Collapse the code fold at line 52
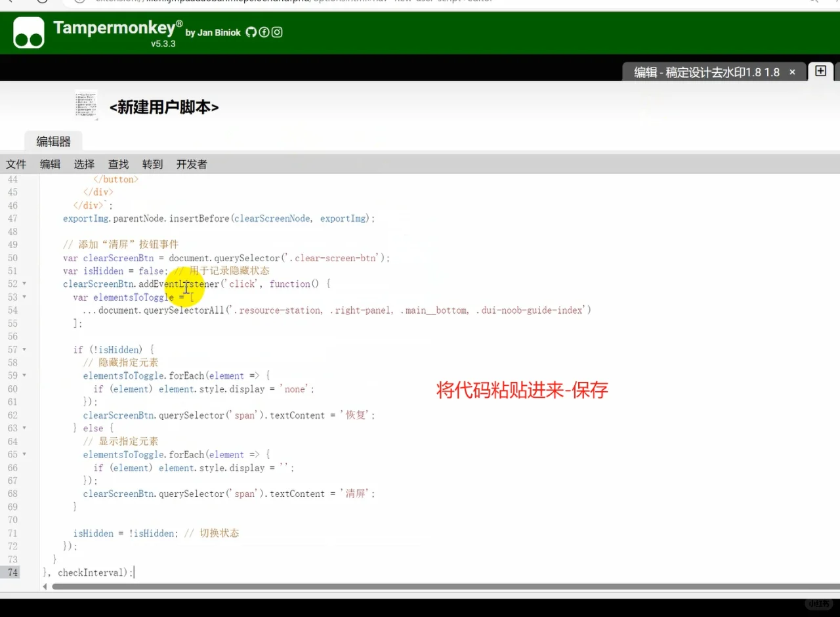This screenshot has width=840, height=617. 24,284
